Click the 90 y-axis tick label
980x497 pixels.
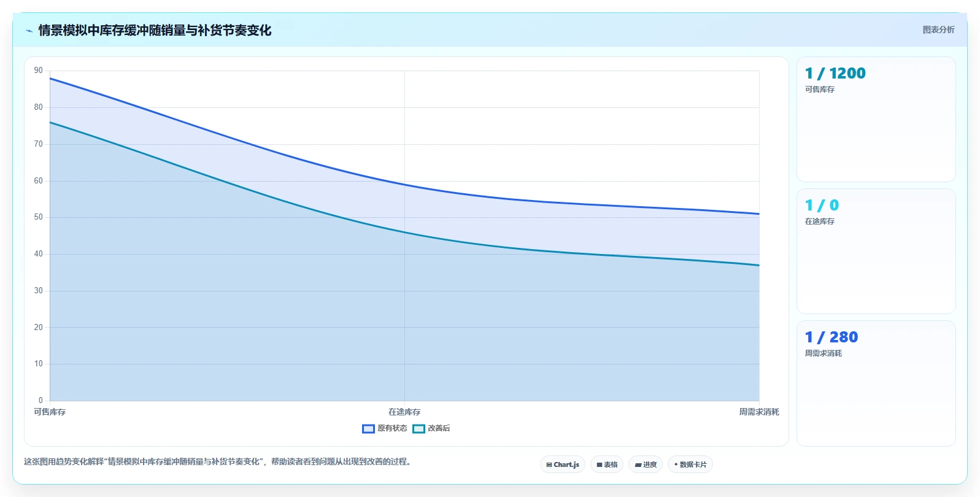(39, 71)
